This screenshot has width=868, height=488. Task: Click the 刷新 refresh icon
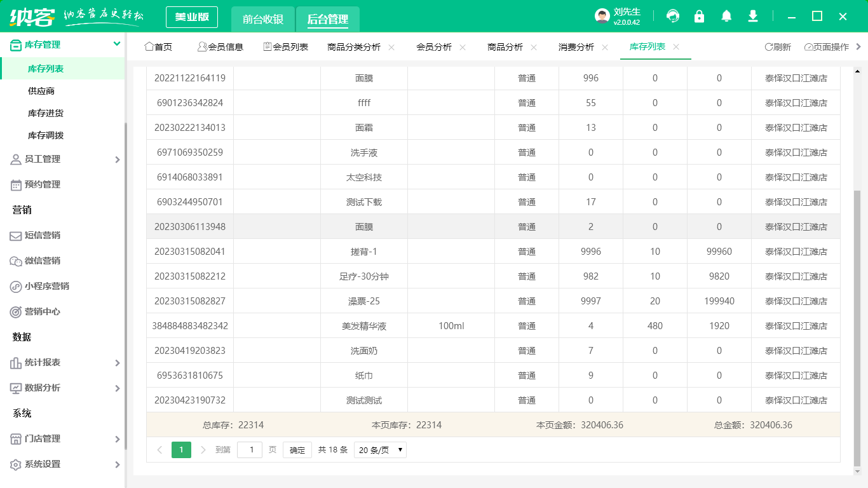[x=768, y=47]
